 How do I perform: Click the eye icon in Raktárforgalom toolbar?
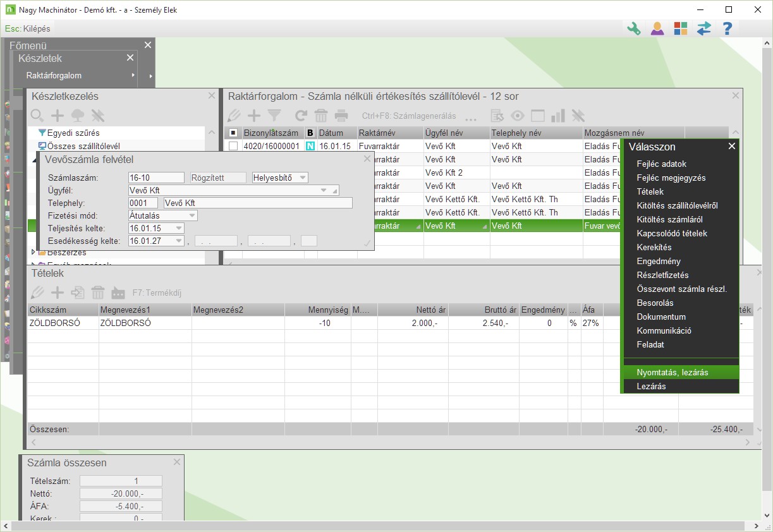click(x=518, y=116)
